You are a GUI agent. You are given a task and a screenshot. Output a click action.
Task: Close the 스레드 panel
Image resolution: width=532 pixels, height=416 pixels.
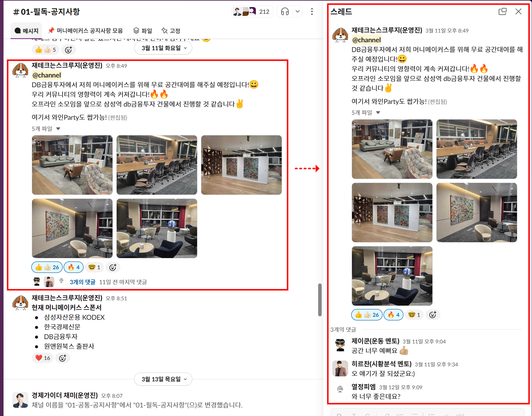pyautogui.click(x=518, y=12)
